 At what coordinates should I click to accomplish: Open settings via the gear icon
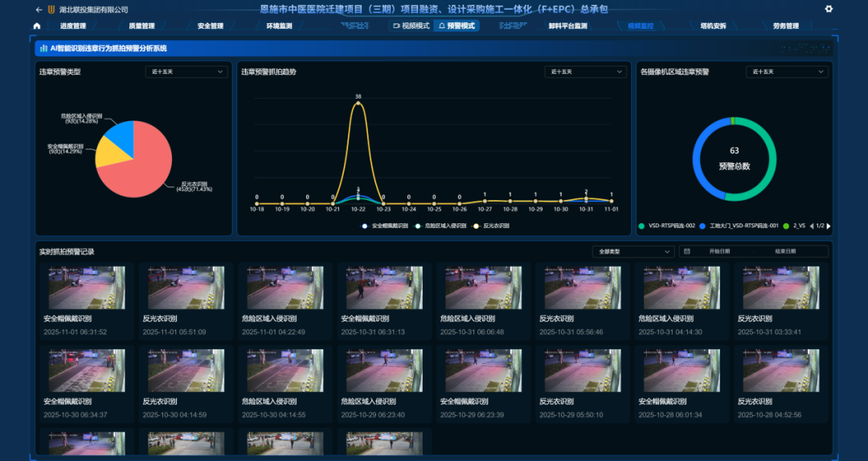point(829,9)
